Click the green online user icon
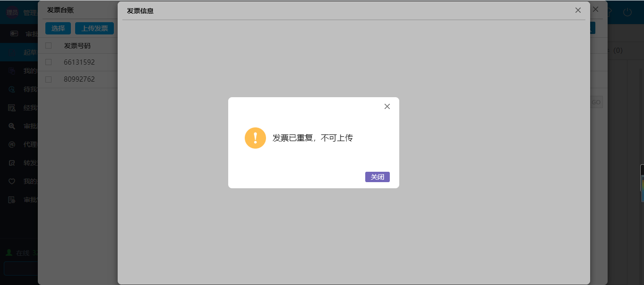Image resolution: width=644 pixels, height=285 pixels. coord(9,253)
